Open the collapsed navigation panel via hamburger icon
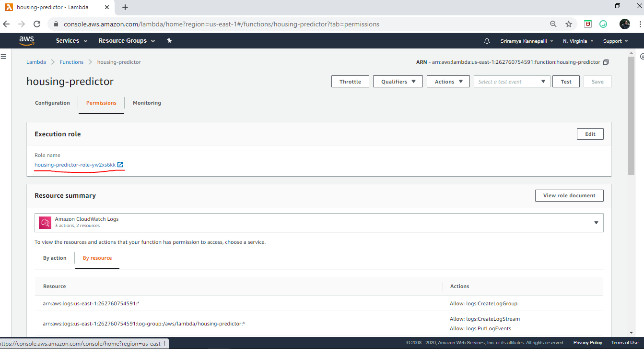Screen dimensions: 644x349 pyautogui.click(x=4, y=56)
